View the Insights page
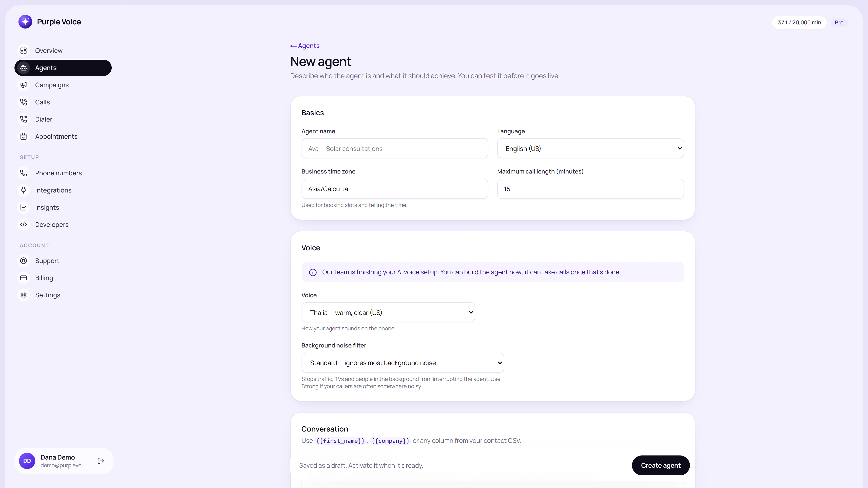This screenshot has height=488, width=868. [x=63, y=207]
